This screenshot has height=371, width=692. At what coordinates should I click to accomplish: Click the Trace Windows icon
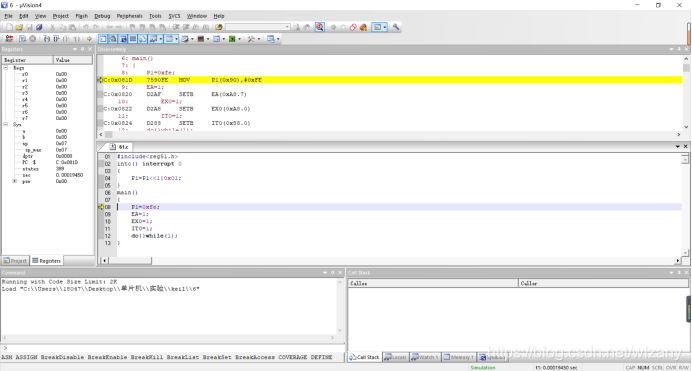pos(216,39)
